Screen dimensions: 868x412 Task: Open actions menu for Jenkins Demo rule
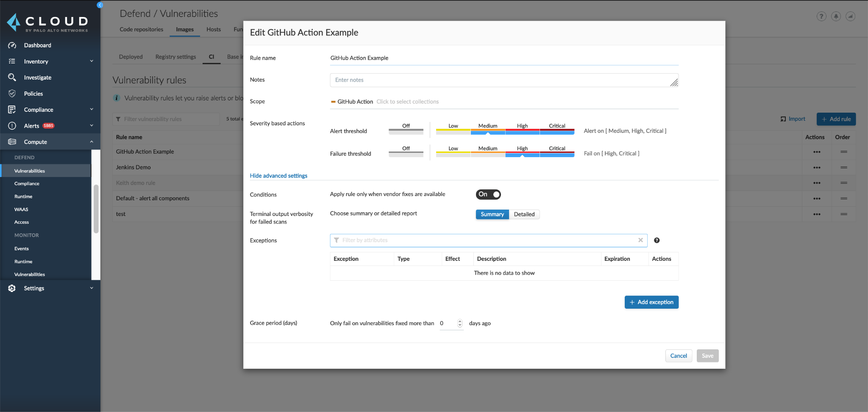[817, 168]
